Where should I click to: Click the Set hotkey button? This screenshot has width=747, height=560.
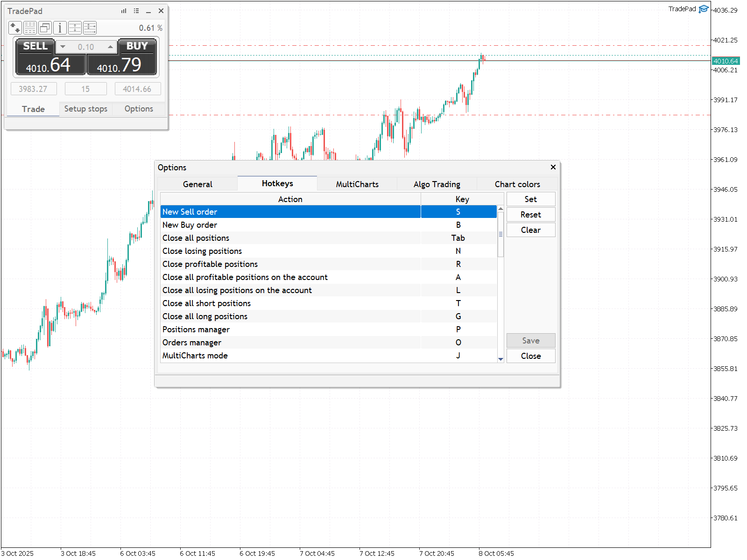[x=531, y=199]
